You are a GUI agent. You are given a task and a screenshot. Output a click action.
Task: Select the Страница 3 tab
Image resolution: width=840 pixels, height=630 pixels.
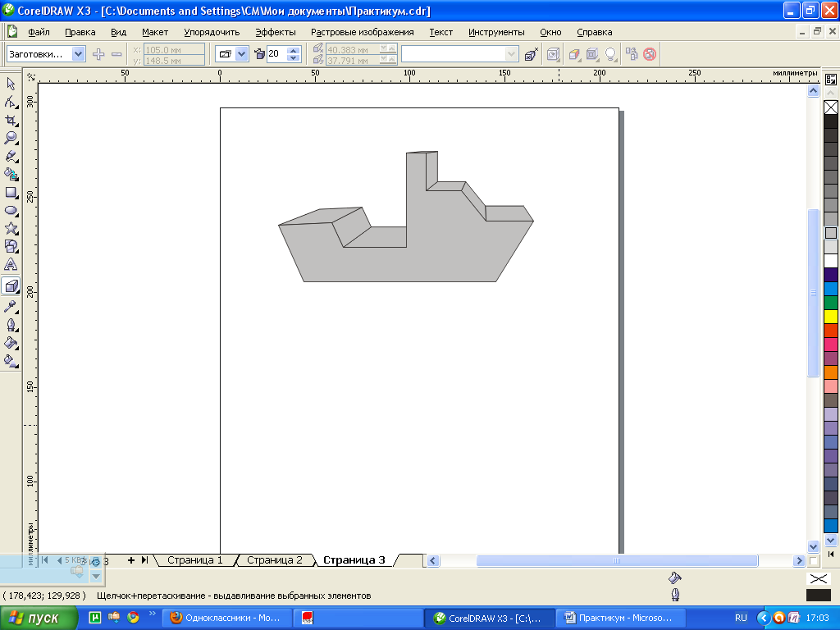(x=354, y=560)
